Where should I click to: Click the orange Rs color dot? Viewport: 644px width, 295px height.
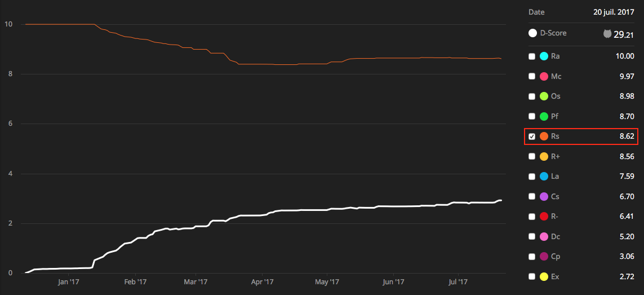pos(544,137)
